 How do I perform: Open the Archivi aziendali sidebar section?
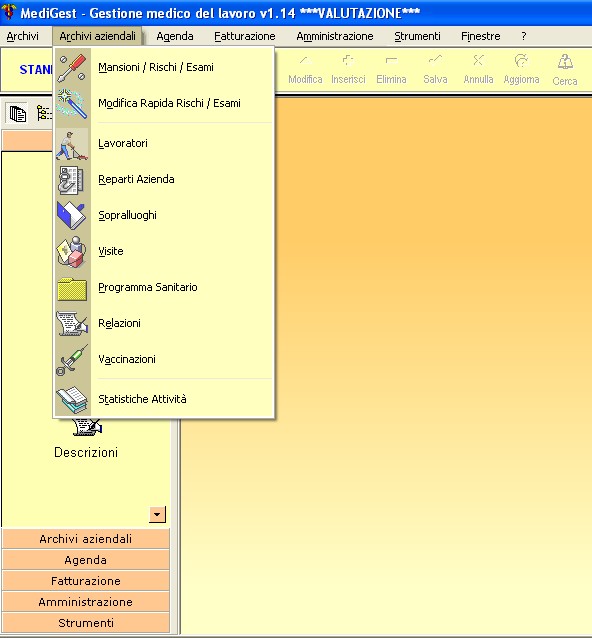click(x=86, y=539)
